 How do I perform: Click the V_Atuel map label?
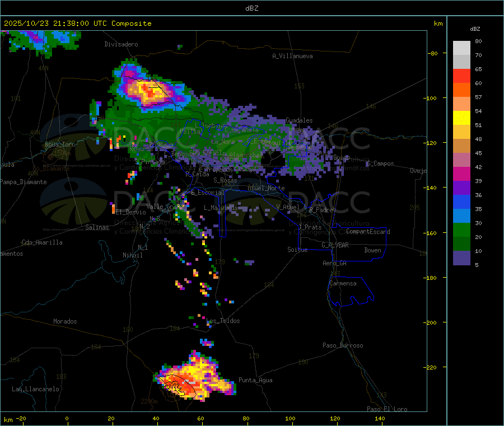pos(288,207)
